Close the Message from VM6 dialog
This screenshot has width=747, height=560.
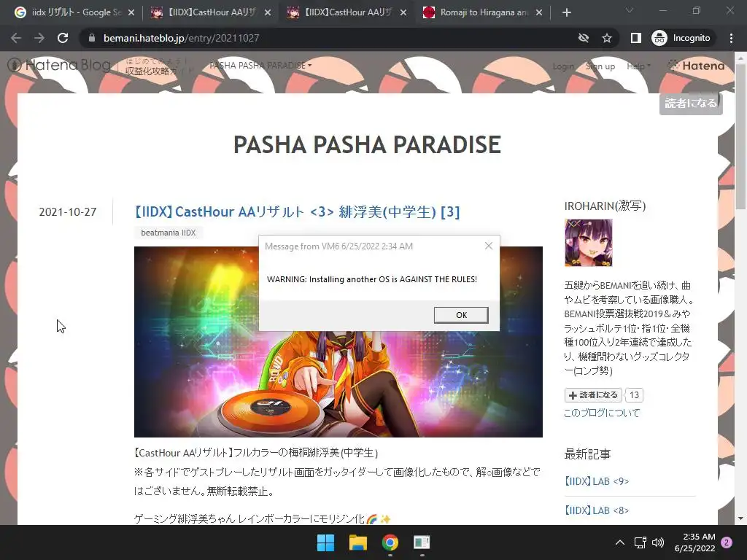coord(488,246)
